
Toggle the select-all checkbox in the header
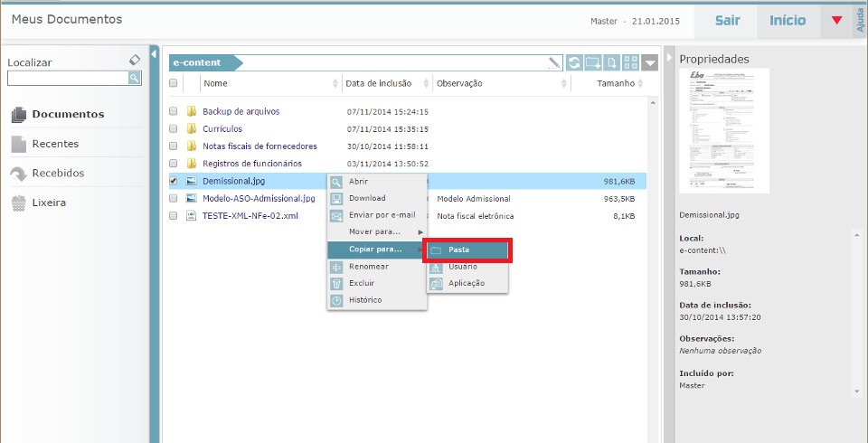coord(174,83)
